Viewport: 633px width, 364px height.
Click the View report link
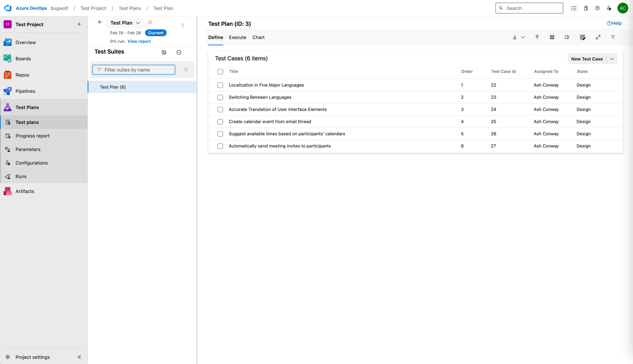[139, 41]
